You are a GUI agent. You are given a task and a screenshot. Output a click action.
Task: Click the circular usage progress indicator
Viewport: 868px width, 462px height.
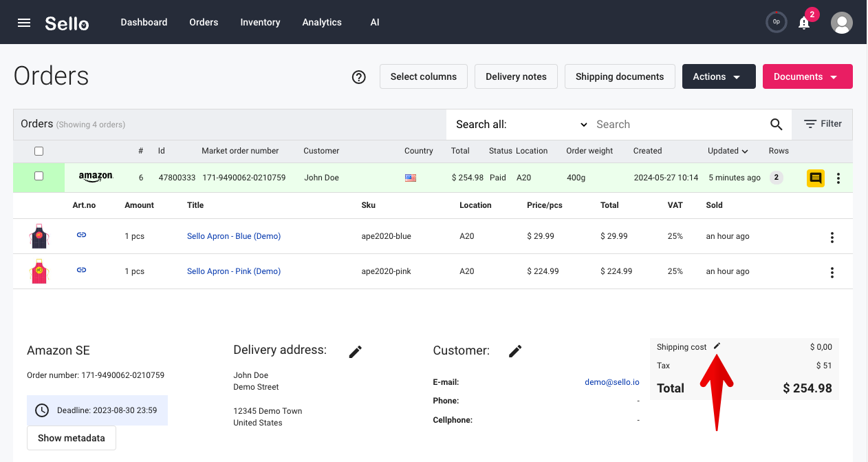(x=777, y=22)
